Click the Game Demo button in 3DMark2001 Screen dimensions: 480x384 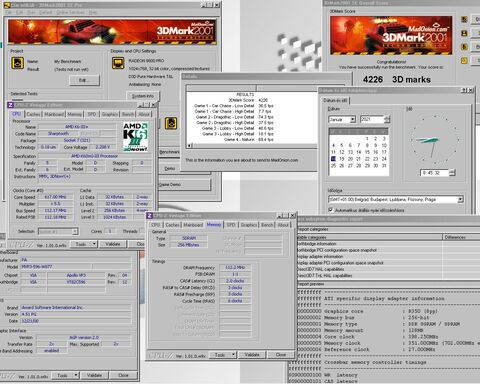(184, 185)
